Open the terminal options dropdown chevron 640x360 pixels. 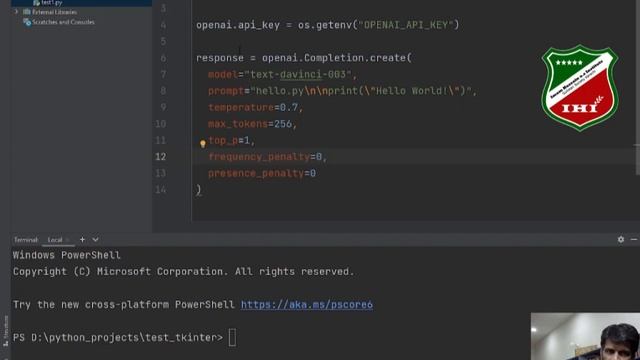pyautogui.click(x=95, y=240)
